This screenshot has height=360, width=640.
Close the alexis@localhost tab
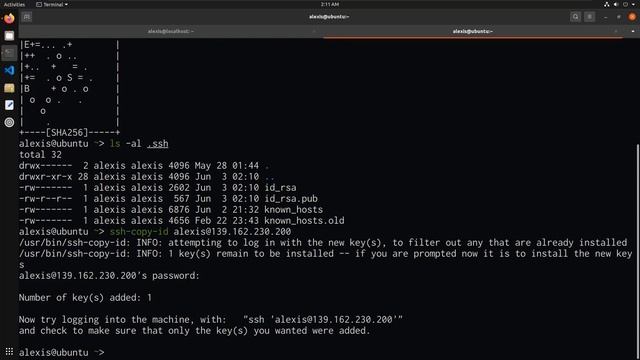(314, 31)
